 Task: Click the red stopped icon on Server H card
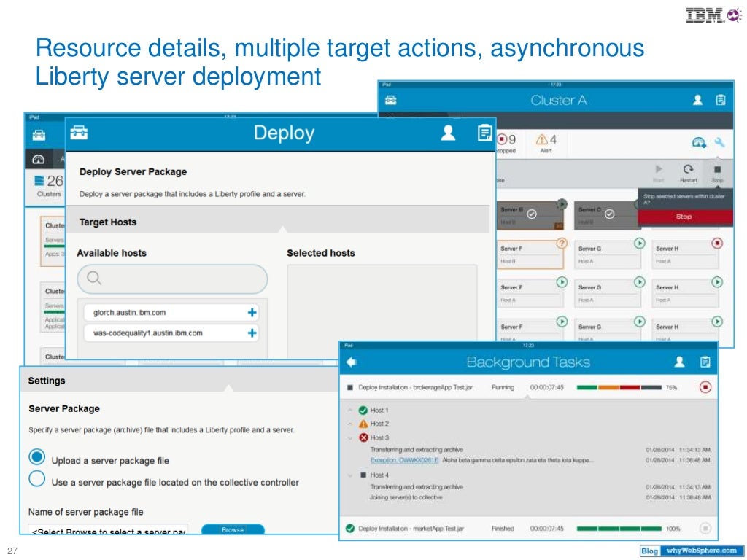(717, 244)
